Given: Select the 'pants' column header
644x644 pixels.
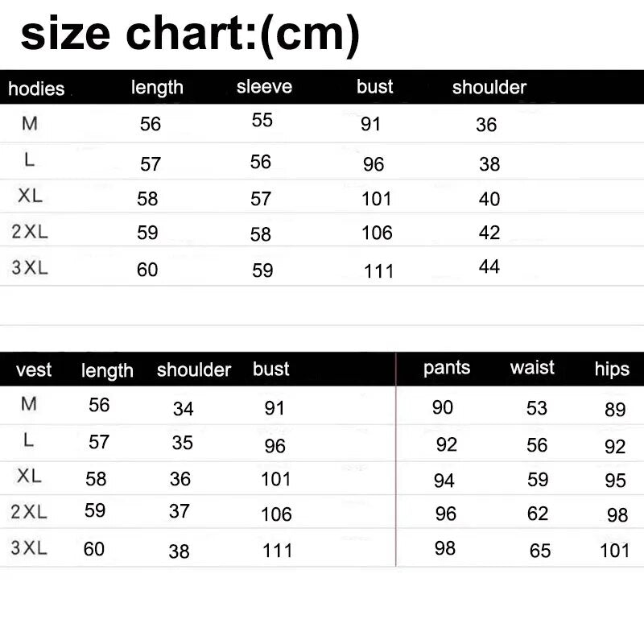Looking at the screenshot, I should click(447, 368).
